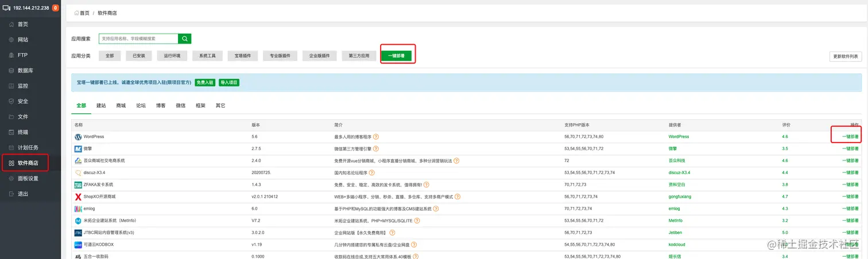Select the green 一键部署 category button
The height and width of the screenshot is (259, 868).
tap(396, 56)
